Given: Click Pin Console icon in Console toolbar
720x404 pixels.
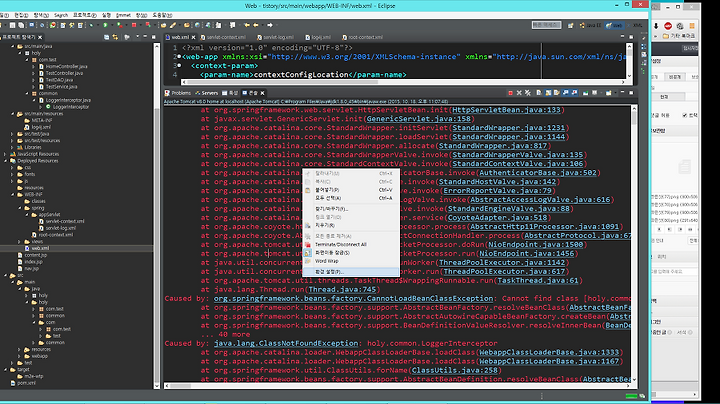Looking at the screenshot, I should pos(585,93).
